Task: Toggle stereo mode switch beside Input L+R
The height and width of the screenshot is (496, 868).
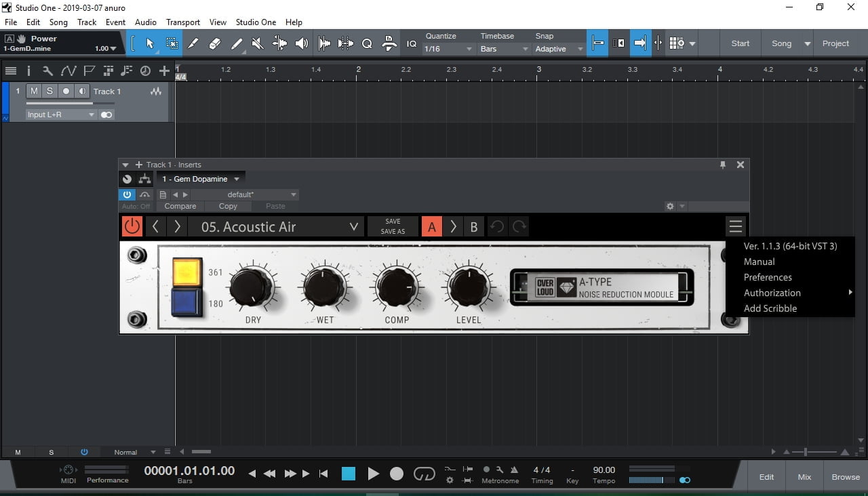Action: pyautogui.click(x=106, y=115)
